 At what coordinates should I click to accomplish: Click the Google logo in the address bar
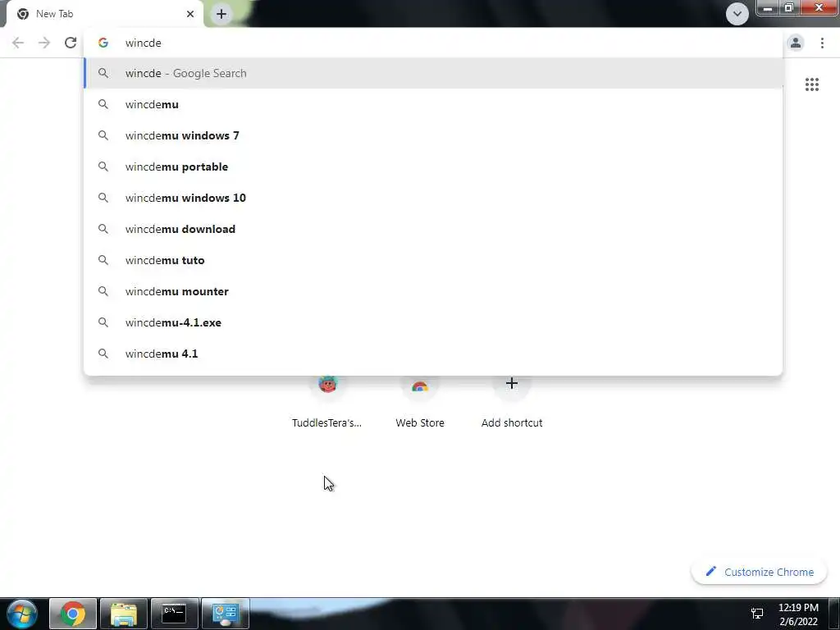click(103, 43)
